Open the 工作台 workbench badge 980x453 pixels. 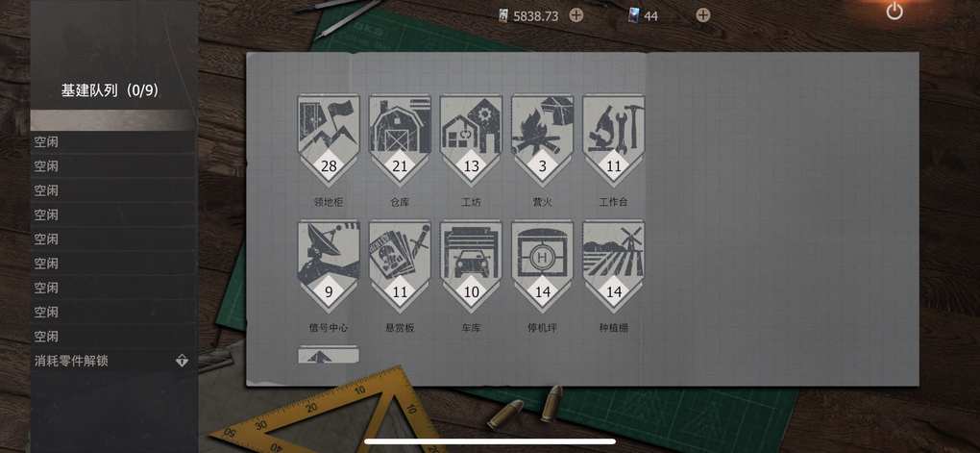613,140
